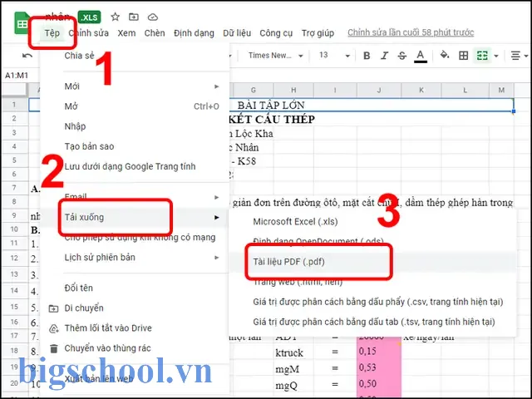The image size is (532, 399).
Task: Select column J header
Action: click(379, 90)
